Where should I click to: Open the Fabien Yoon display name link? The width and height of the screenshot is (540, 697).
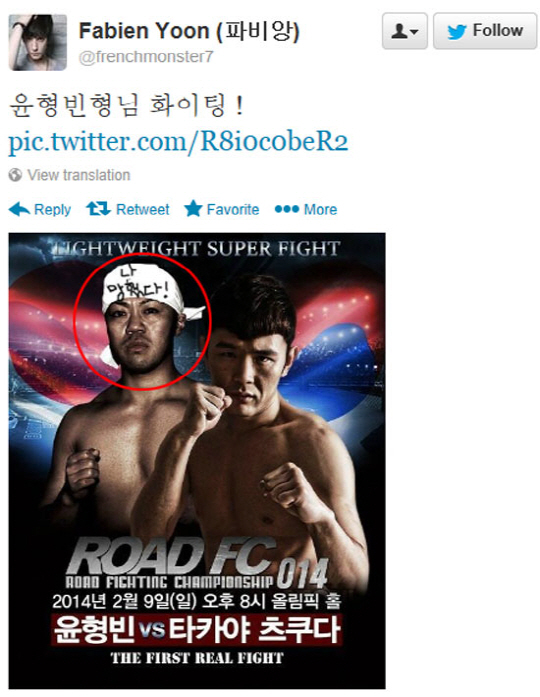(x=189, y=31)
